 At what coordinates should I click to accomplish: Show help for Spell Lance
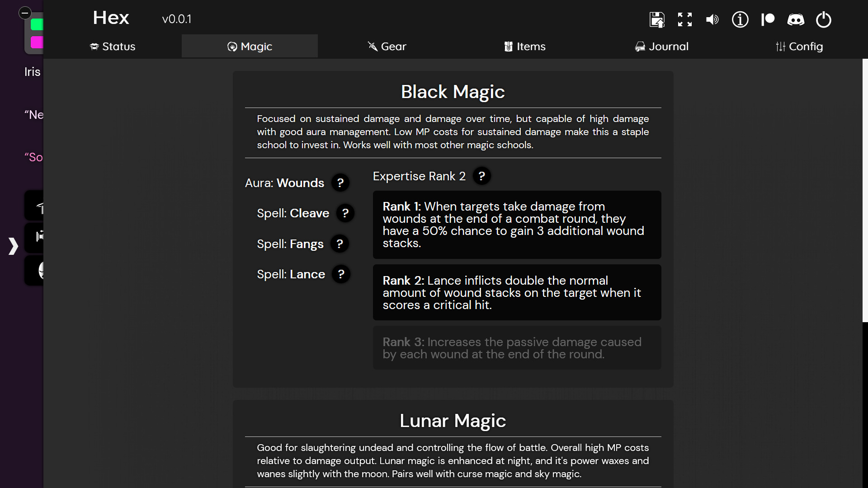click(x=341, y=274)
